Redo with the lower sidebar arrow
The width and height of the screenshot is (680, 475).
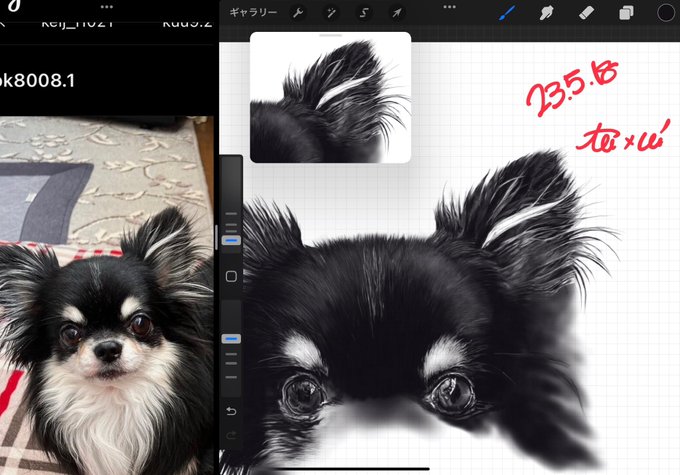click(231, 435)
